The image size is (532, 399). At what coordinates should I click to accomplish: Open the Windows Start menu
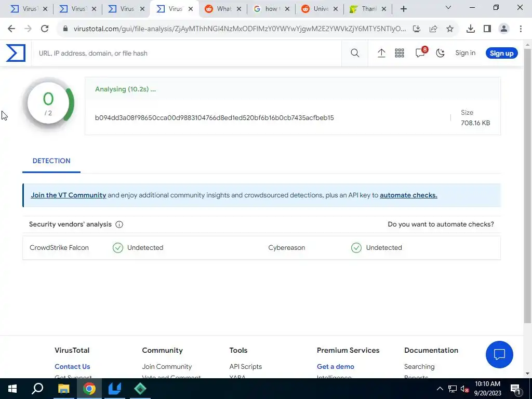click(12, 389)
